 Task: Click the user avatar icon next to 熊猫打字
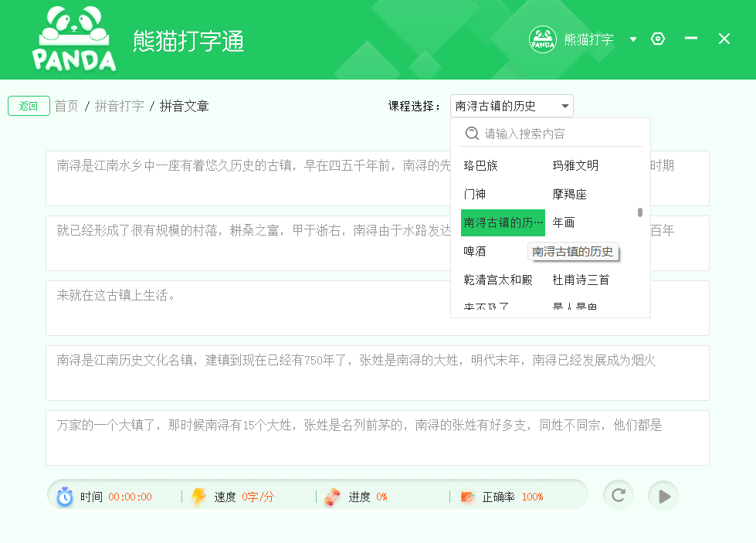542,39
